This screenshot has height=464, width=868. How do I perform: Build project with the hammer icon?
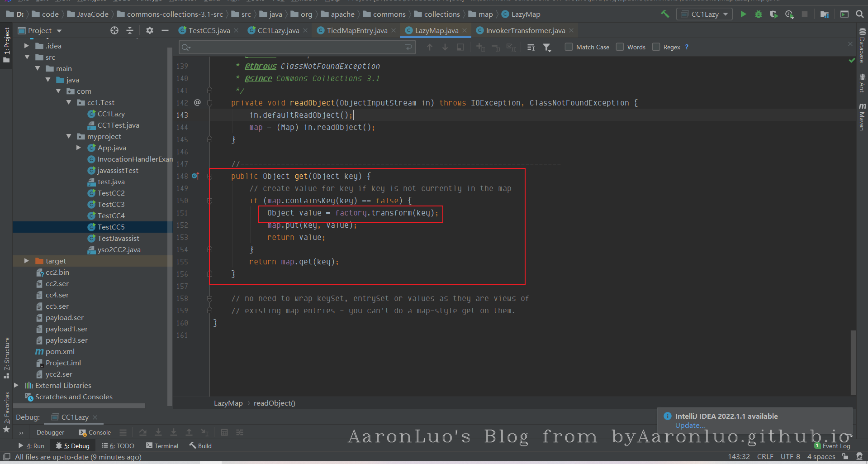[665, 14]
